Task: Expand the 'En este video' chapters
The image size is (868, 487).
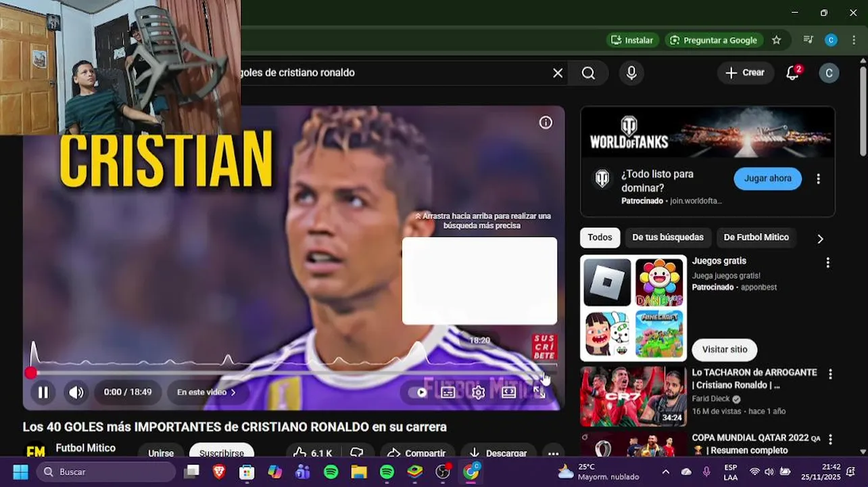Action: tap(206, 392)
